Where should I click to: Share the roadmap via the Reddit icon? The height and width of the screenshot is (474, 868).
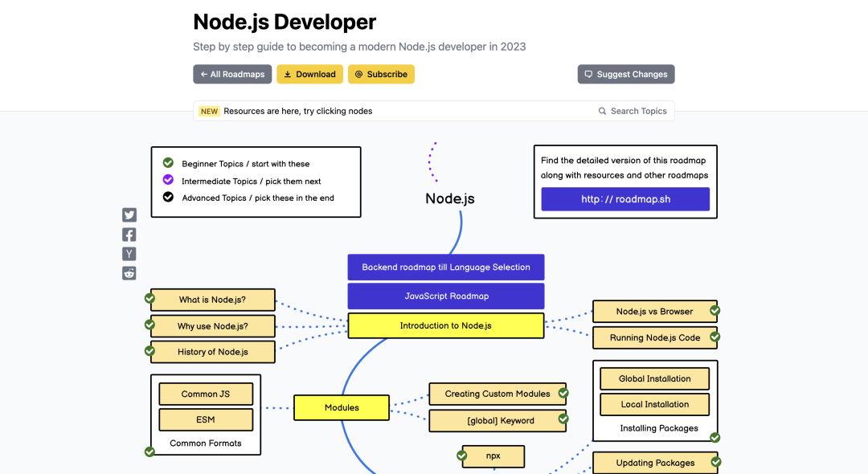click(x=129, y=272)
